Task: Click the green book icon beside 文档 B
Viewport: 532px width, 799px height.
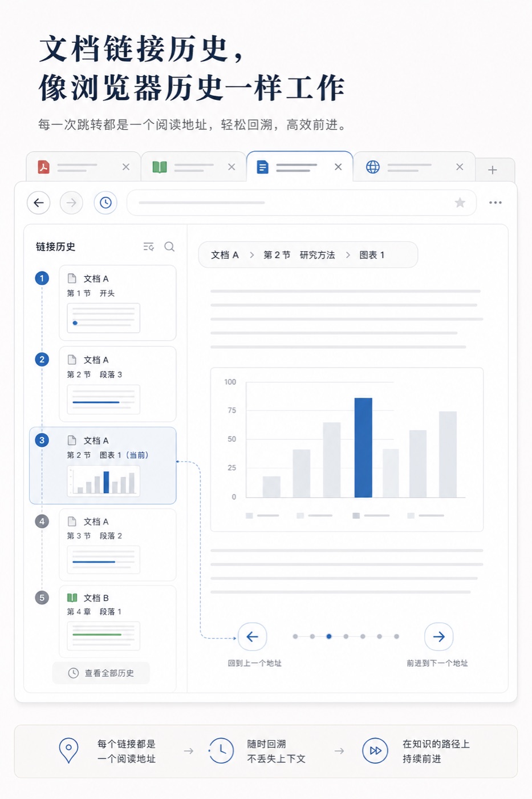Action: tap(72, 598)
